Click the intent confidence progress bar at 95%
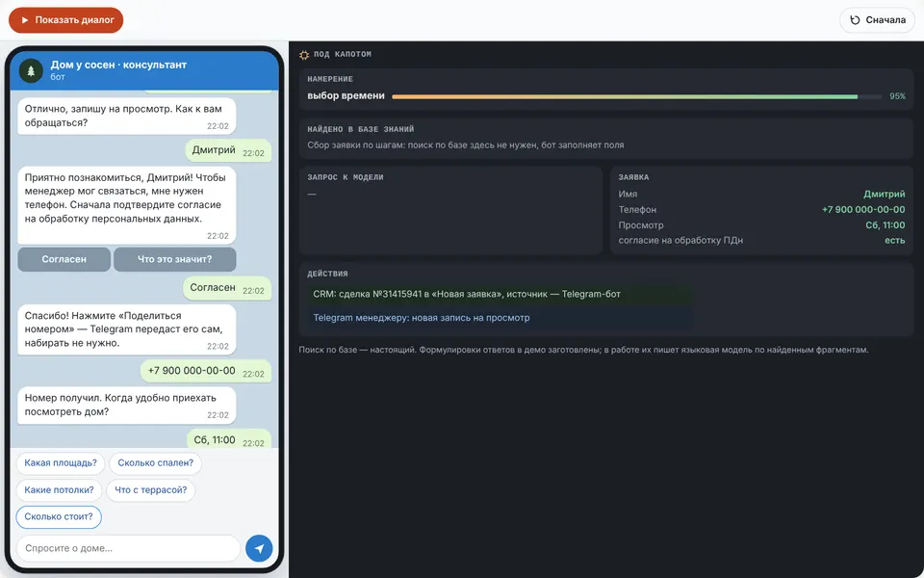The image size is (924, 578). point(636,96)
